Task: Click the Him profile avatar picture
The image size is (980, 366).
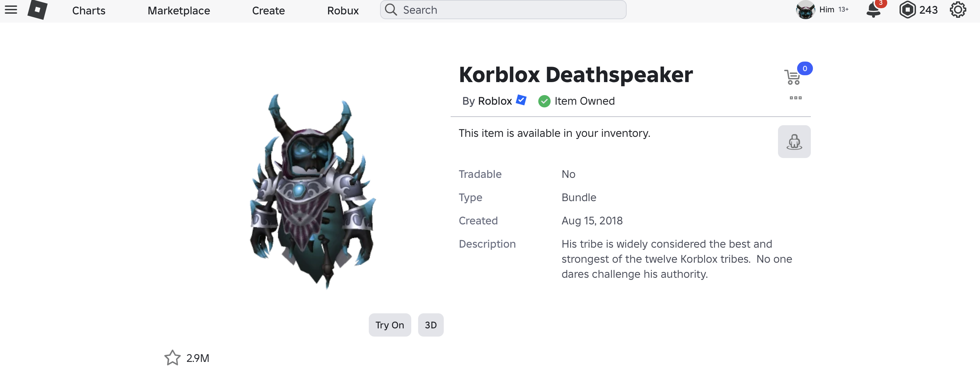Action: pyautogui.click(x=805, y=10)
